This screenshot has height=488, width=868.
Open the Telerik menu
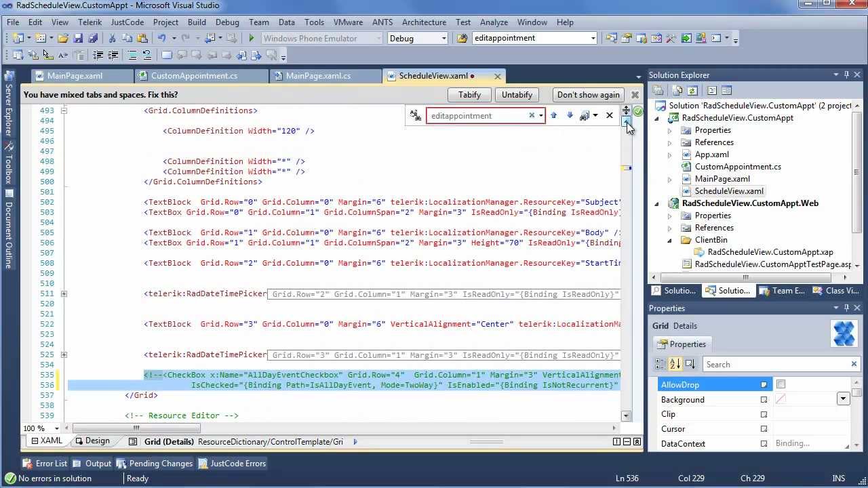click(x=90, y=22)
